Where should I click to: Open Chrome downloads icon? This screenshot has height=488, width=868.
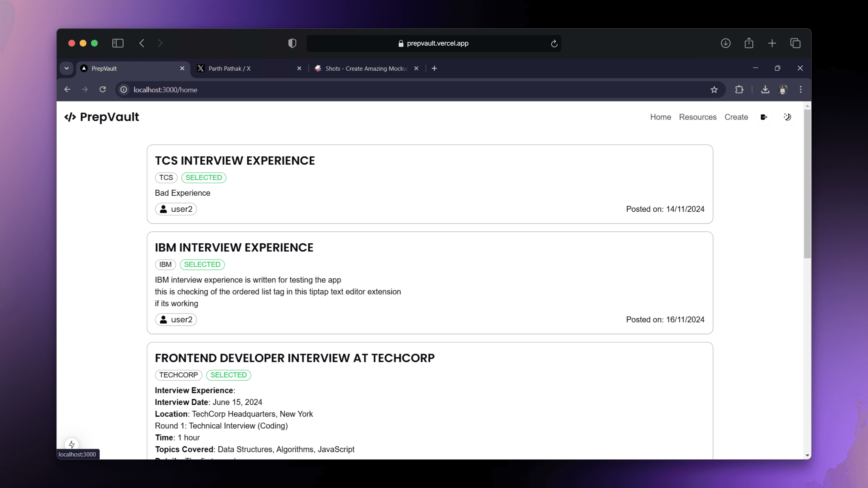pos(765,90)
